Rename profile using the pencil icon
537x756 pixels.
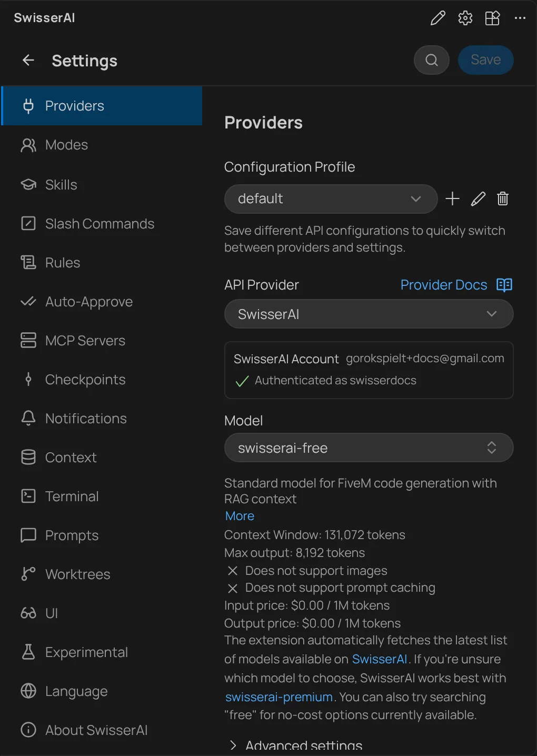[x=478, y=198]
